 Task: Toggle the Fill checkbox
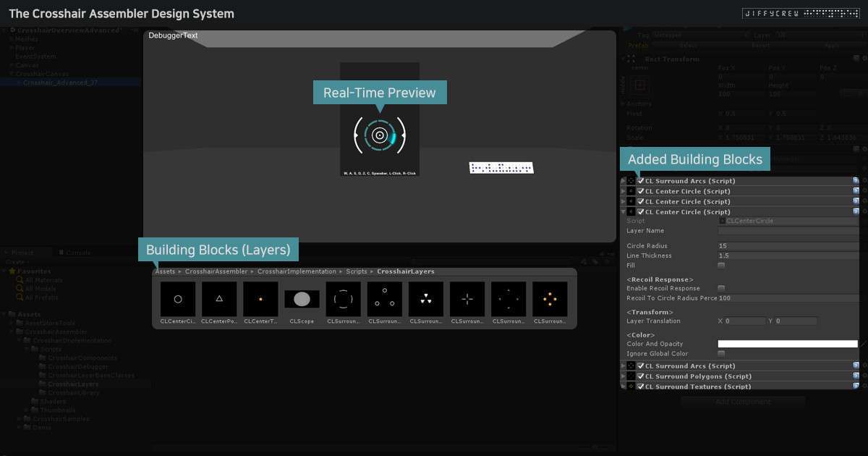click(721, 266)
